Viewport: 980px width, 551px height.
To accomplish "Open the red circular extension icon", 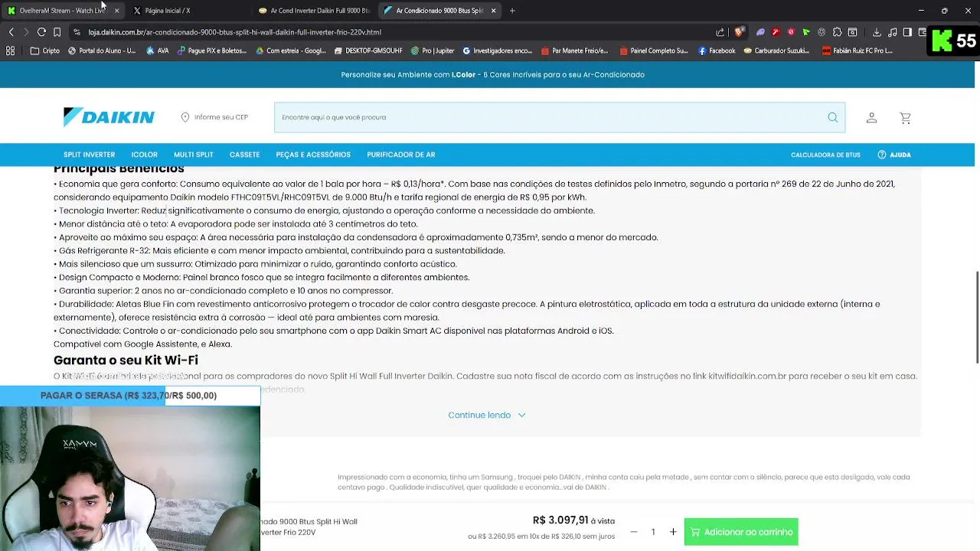I will point(791,32).
